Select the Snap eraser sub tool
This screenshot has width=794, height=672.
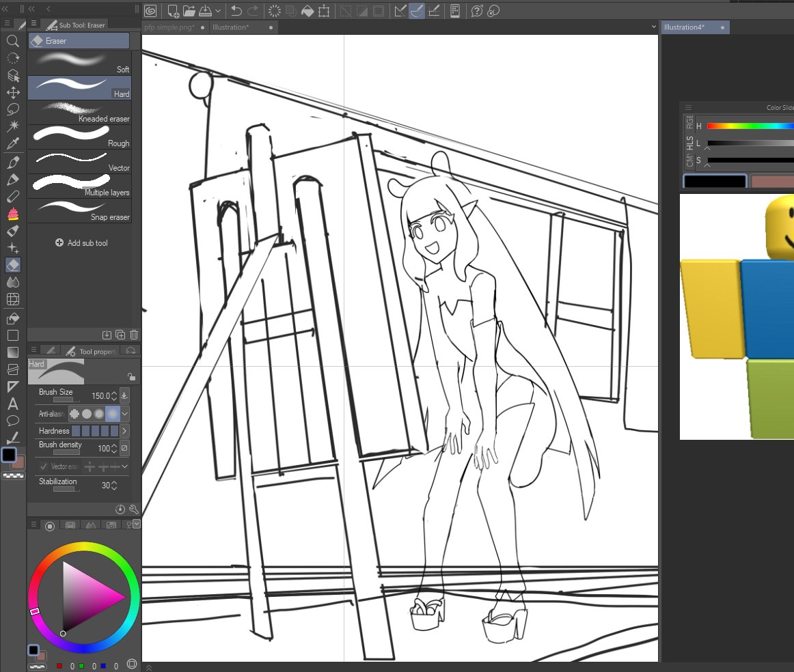[x=79, y=211]
